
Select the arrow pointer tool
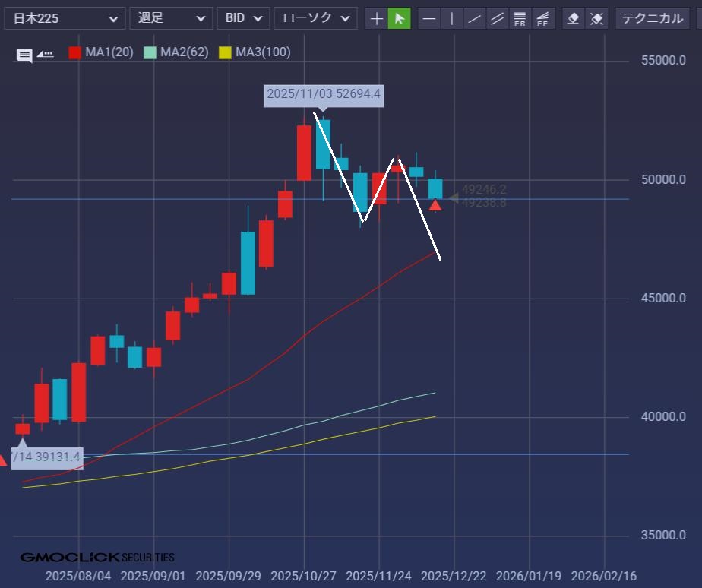[x=400, y=18]
